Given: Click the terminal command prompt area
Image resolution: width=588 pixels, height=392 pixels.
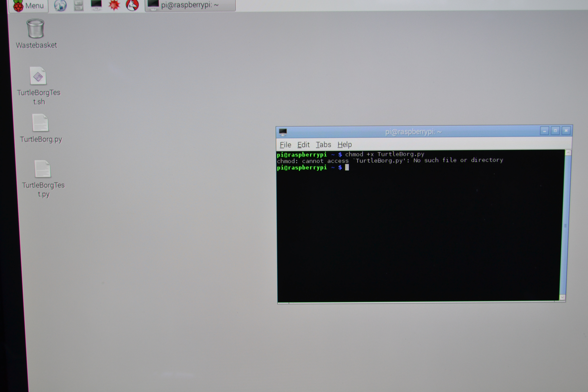Looking at the screenshot, I should point(347,168).
